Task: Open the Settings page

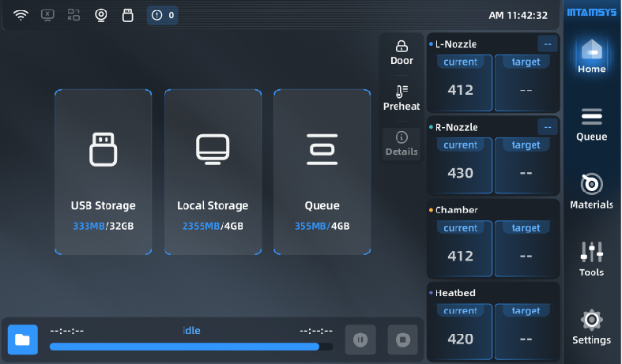Action: tap(591, 328)
